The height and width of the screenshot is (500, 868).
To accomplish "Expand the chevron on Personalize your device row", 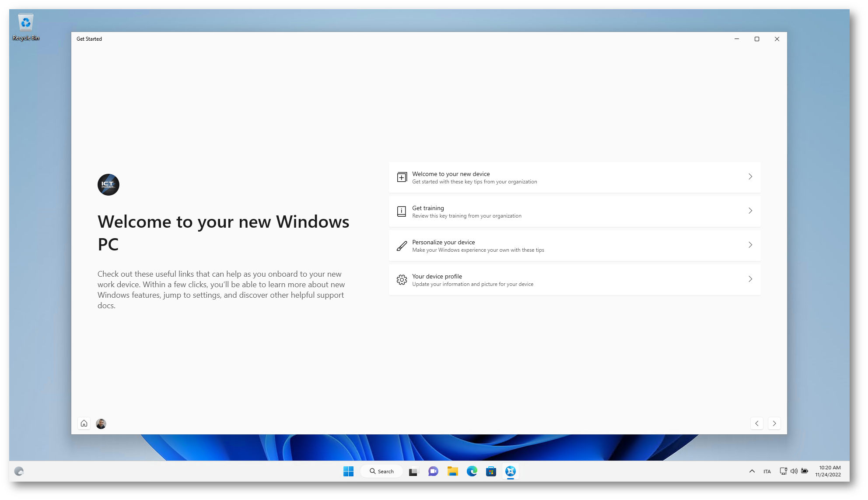I will 750,245.
